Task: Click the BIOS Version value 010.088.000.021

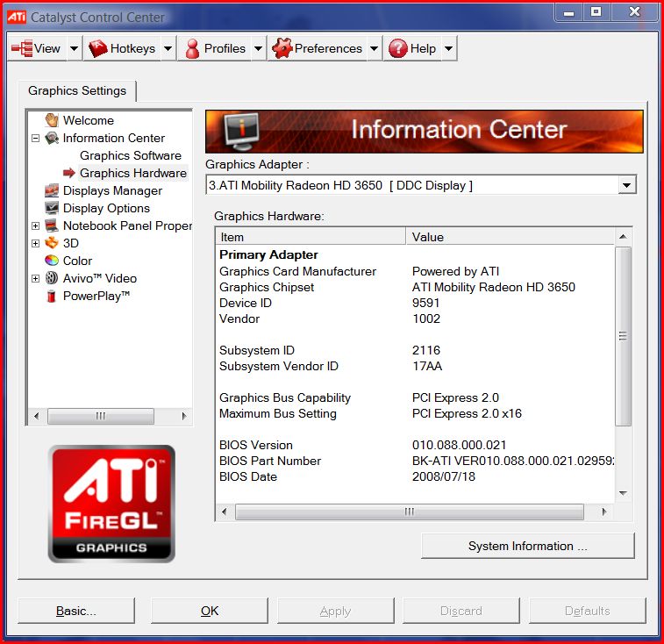Action: coord(459,445)
